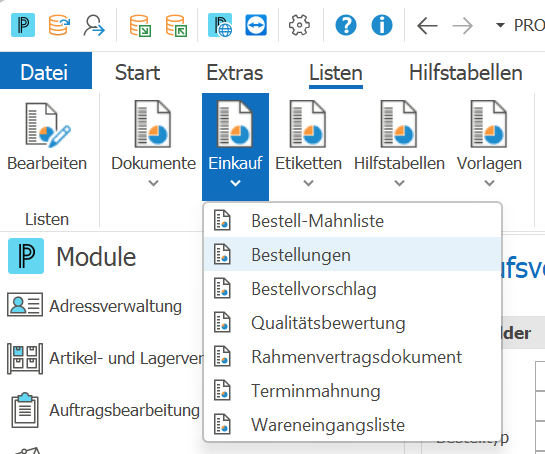Select Rahmenvertragsdokument menu entry
Viewport: 545px width, 454px height.
click(352, 357)
